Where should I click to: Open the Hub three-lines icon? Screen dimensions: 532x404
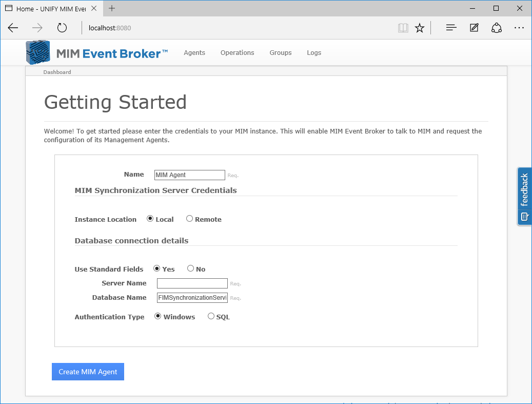pyautogui.click(x=451, y=28)
